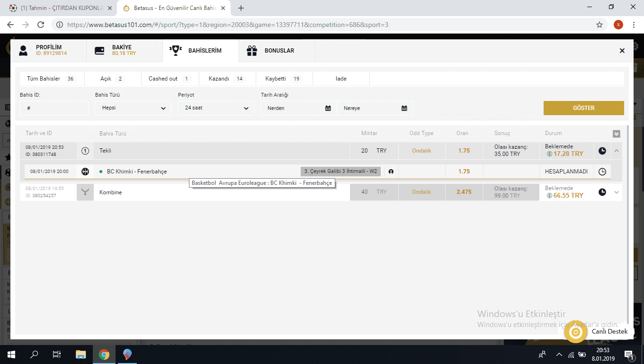Open the Nereye calendar icon
This screenshot has width=644, height=364.
(x=404, y=108)
